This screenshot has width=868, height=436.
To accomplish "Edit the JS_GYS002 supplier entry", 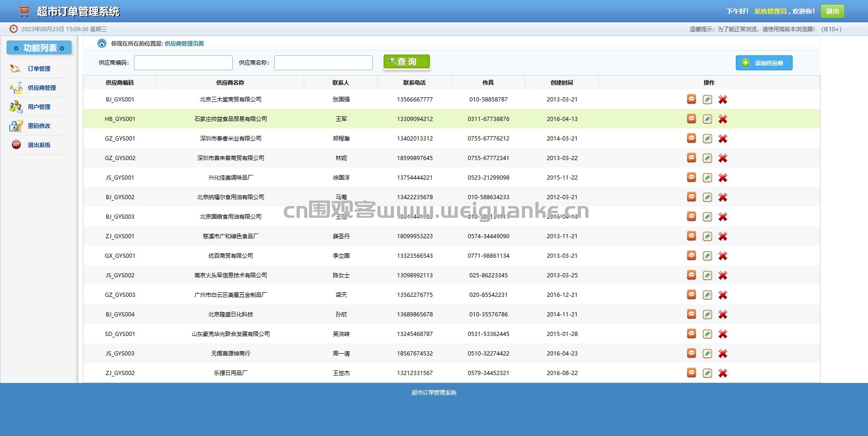I will pos(707,275).
